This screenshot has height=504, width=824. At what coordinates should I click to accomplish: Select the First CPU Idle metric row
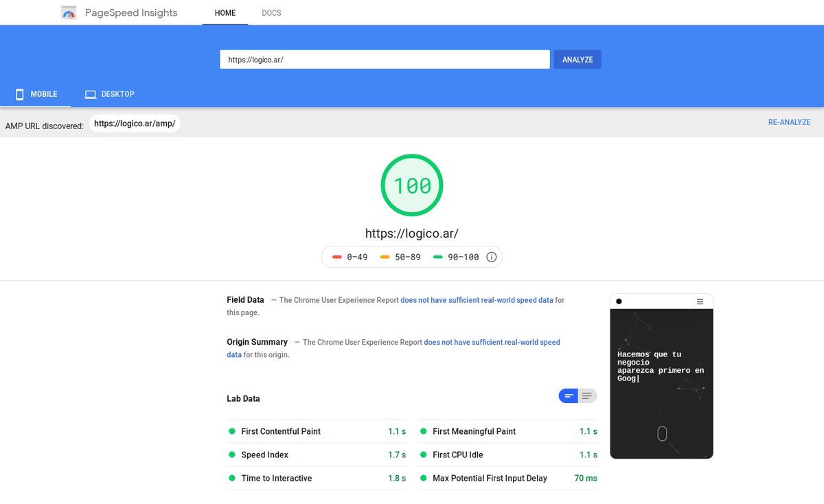pos(508,455)
